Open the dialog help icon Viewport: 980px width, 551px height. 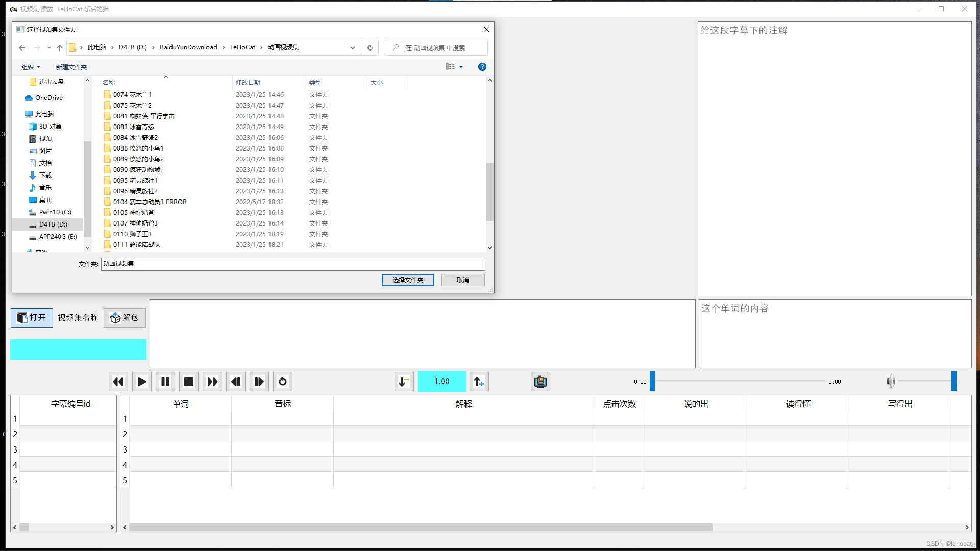pos(482,67)
